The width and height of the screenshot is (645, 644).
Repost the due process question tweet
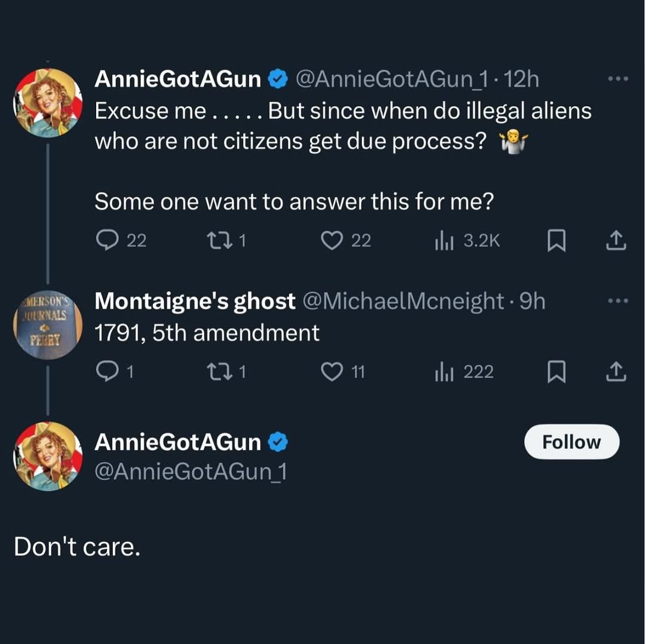coord(213,241)
